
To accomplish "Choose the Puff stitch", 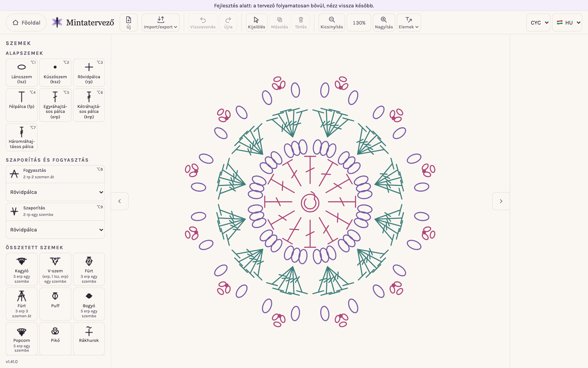I will [55, 304].
